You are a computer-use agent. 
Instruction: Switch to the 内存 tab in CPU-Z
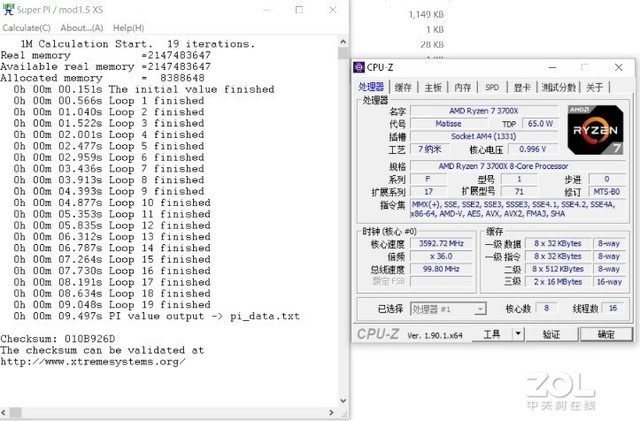pyautogui.click(x=462, y=87)
